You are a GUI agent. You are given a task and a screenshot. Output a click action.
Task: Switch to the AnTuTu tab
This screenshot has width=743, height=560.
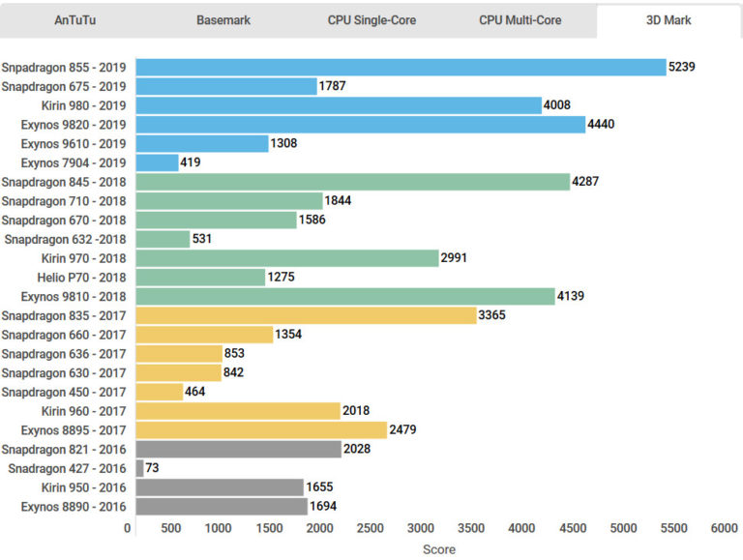(73, 20)
